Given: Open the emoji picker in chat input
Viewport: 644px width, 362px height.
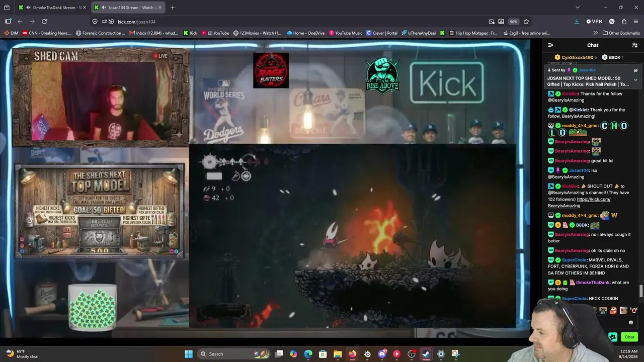Looking at the screenshot, I should point(631,323).
